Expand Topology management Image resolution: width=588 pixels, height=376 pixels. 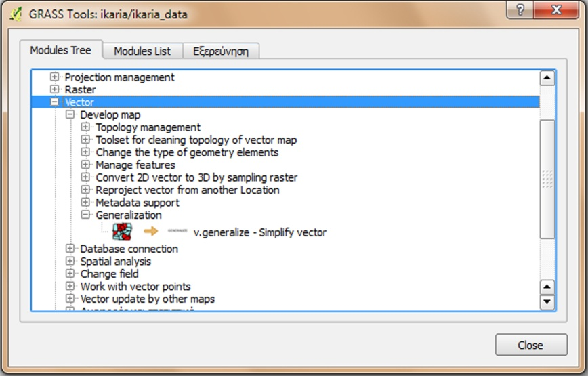85,127
